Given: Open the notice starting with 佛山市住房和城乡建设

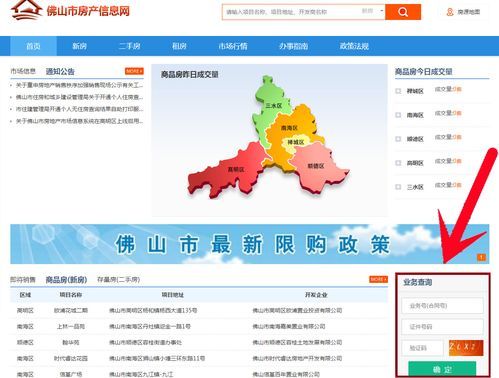Looking at the screenshot, I should (79, 97).
